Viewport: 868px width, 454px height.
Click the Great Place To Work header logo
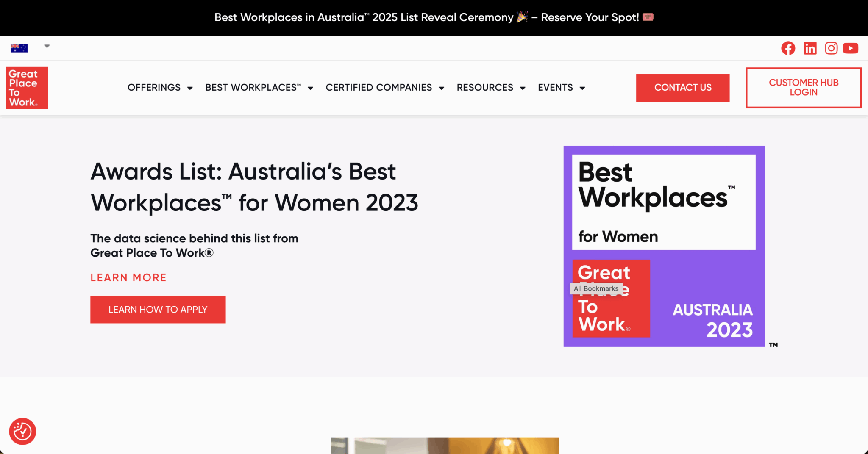click(x=27, y=88)
